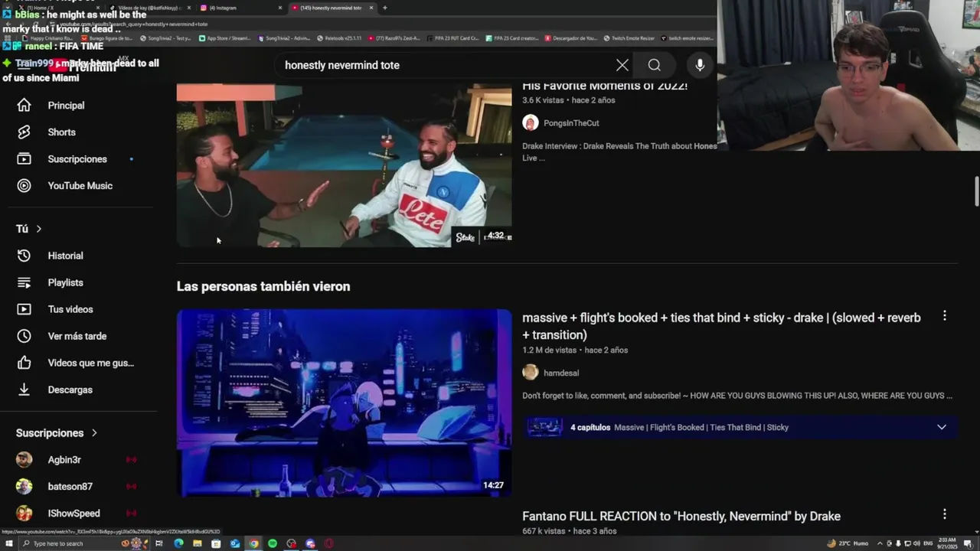Open the massive + flight's booked video title
The width and height of the screenshot is (980, 551).
tap(721, 326)
